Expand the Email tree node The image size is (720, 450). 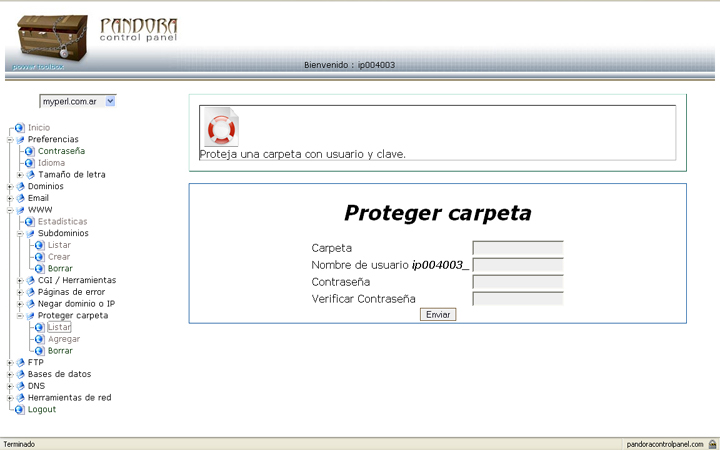point(9,198)
